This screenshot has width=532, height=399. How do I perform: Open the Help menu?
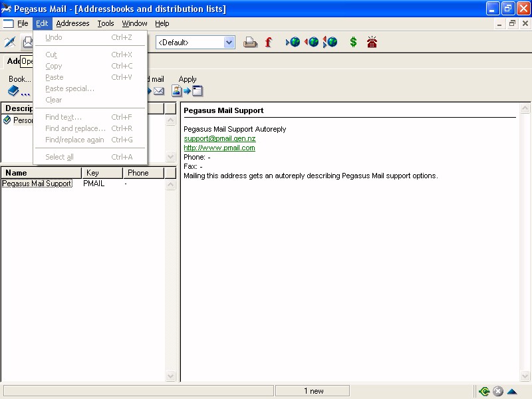162,23
